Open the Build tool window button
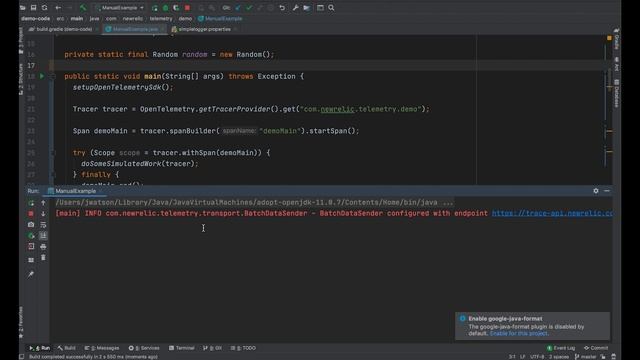 pos(67,348)
